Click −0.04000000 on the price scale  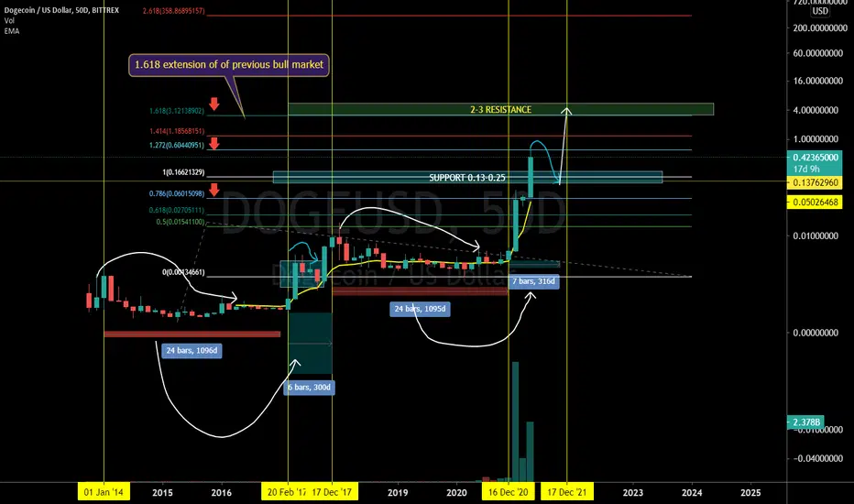point(817,459)
